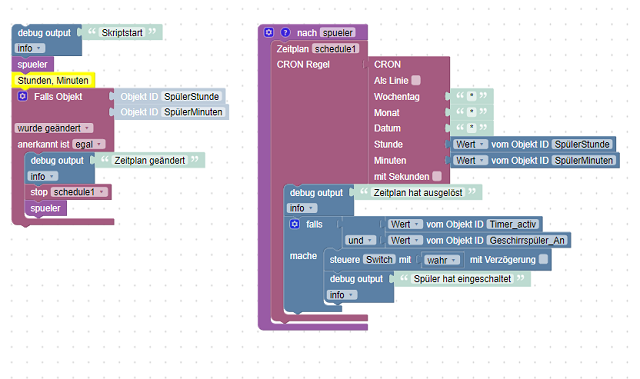Toggle the 'Als Linie' checkbox
This screenshot has height=379, width=640.
pyautogui.click(x=416, y=80)
